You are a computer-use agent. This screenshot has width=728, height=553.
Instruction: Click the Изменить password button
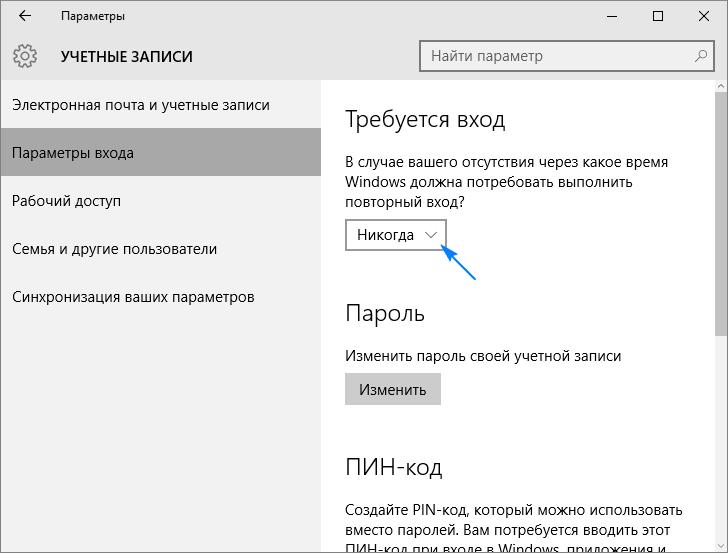(392, 389)
